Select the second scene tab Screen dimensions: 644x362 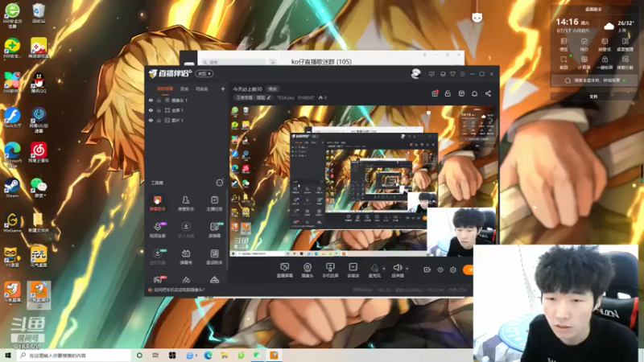tap(184, 88)
